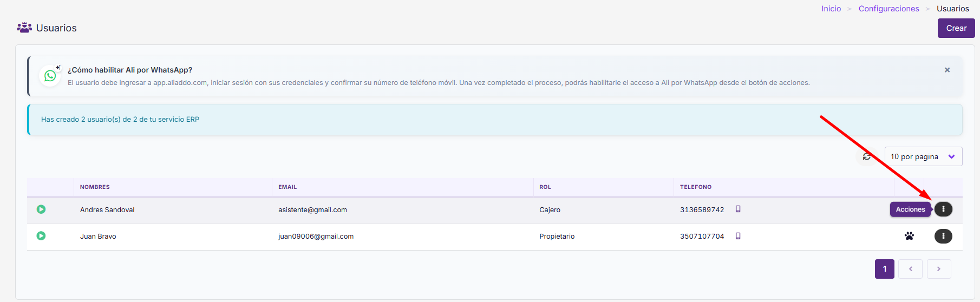
Task: Dismiss the WhatsApp help banner
Action: (947, 70)
